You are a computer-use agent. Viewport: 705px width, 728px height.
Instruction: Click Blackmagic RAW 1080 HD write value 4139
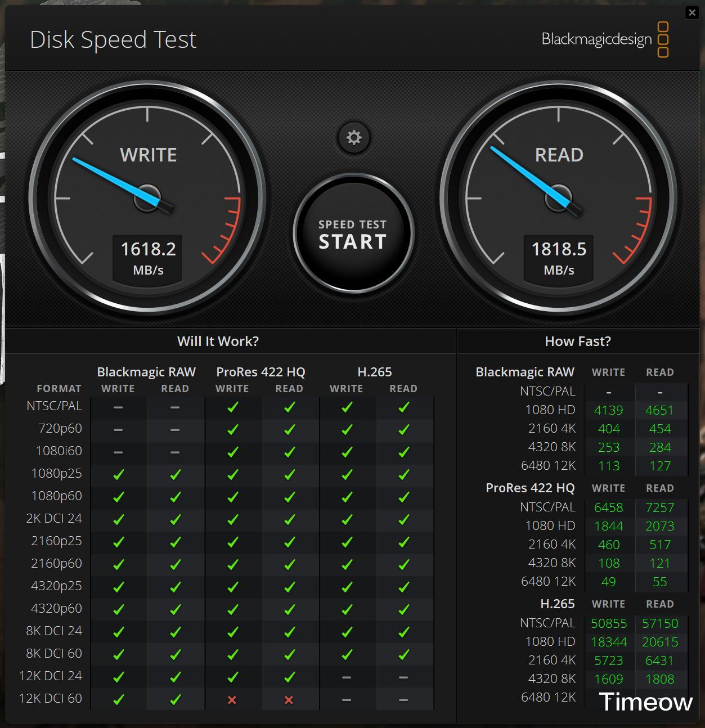click(x=609, y=410)
